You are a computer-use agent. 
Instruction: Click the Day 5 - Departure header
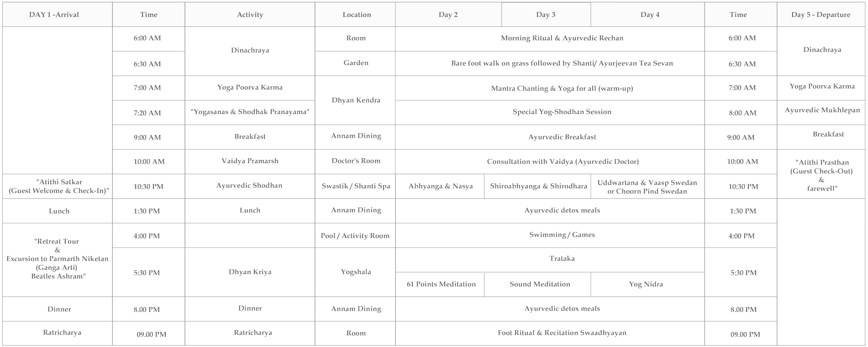(821, 15)
